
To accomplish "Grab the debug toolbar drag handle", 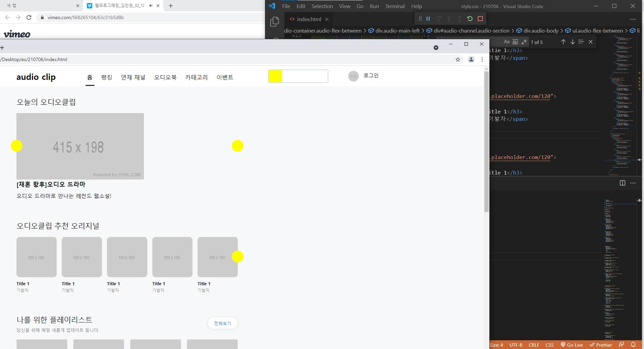I will pyautogui.click(x=420, y=19).
